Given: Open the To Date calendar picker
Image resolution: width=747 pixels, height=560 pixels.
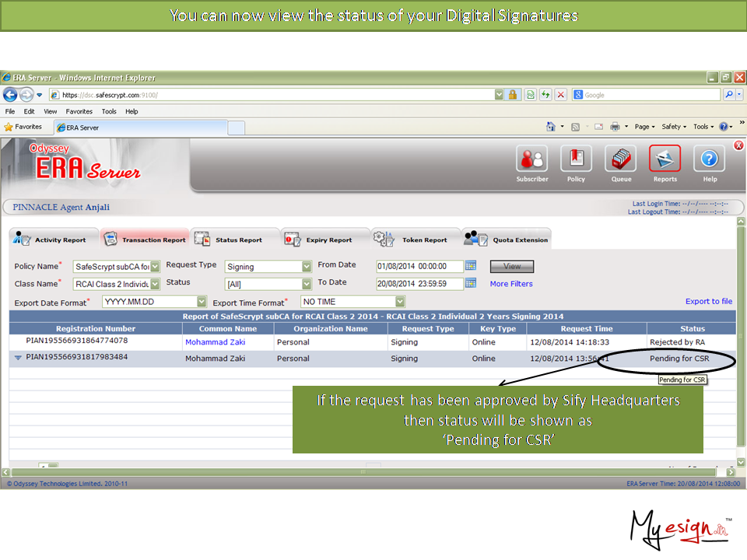Looking at the screenshot, I should [471, 283].
